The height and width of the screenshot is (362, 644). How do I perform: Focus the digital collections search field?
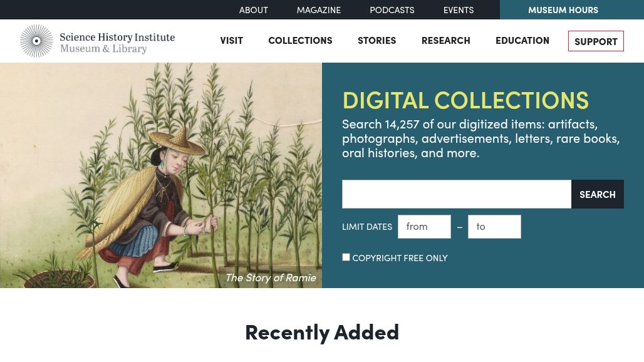tap(457, 194)
